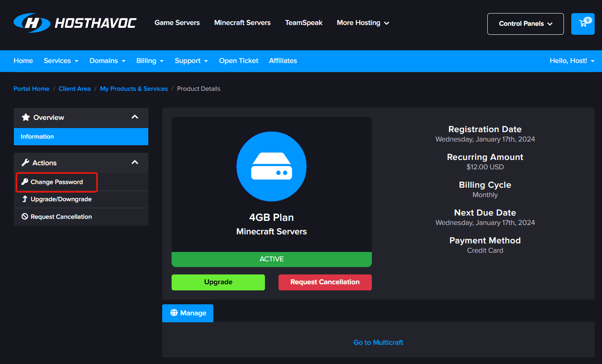
Task: Click Client Area breadcrumb
Action: coord(75,89)
